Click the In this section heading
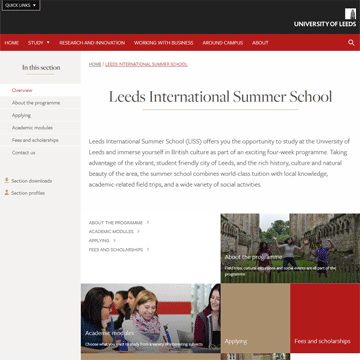The height and width of the screenshot is (360, 360). click(x=41, y=67)
